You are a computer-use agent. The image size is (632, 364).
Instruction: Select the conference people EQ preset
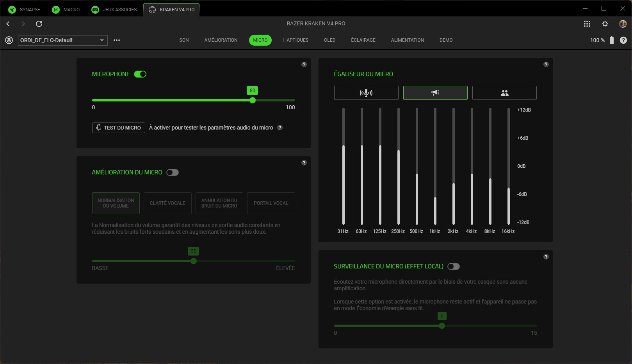point(504,93)
